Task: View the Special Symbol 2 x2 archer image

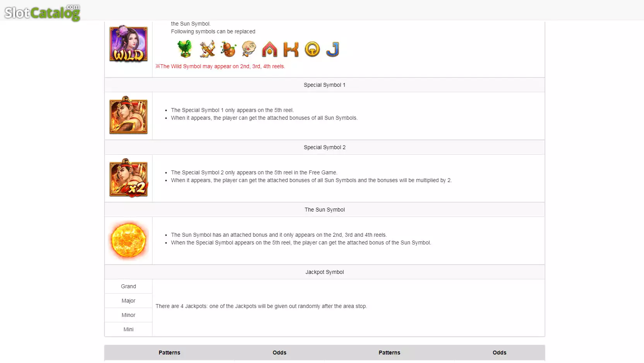Action: (x=128, y=178)
